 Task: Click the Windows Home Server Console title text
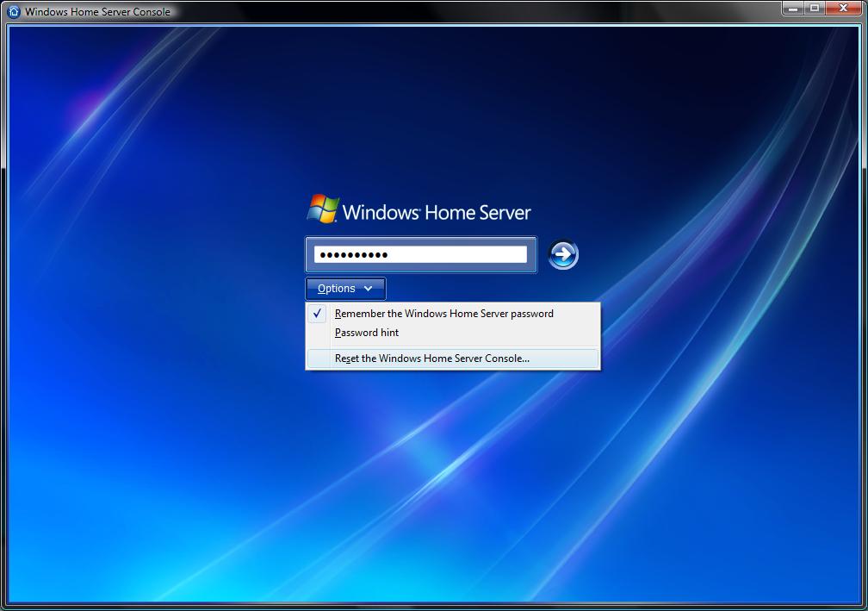[x=97, y=12]
